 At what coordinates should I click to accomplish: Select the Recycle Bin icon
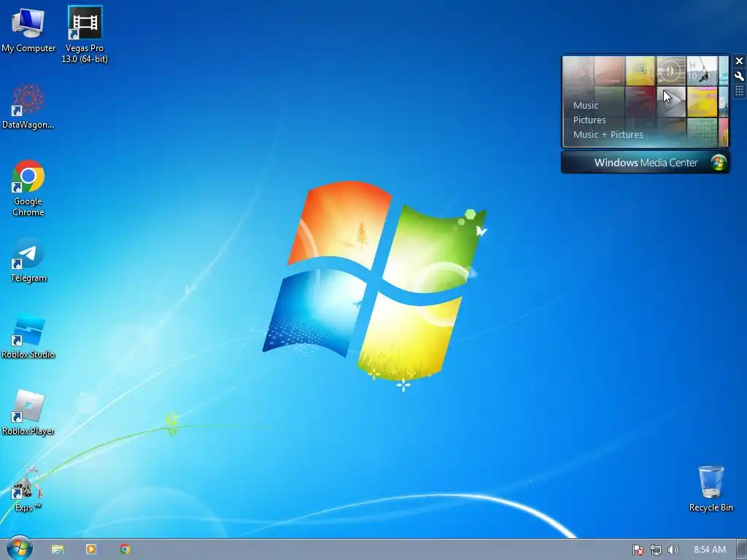pyautogui.click(x=711, y=489)
